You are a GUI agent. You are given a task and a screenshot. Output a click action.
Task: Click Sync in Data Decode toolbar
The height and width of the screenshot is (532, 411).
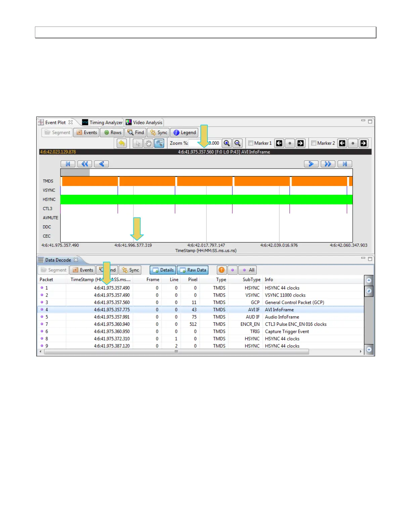(130, 270)
